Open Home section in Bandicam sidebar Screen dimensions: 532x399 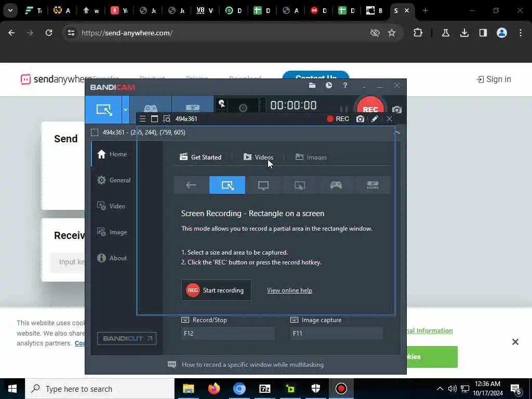[x=112, y=154]
